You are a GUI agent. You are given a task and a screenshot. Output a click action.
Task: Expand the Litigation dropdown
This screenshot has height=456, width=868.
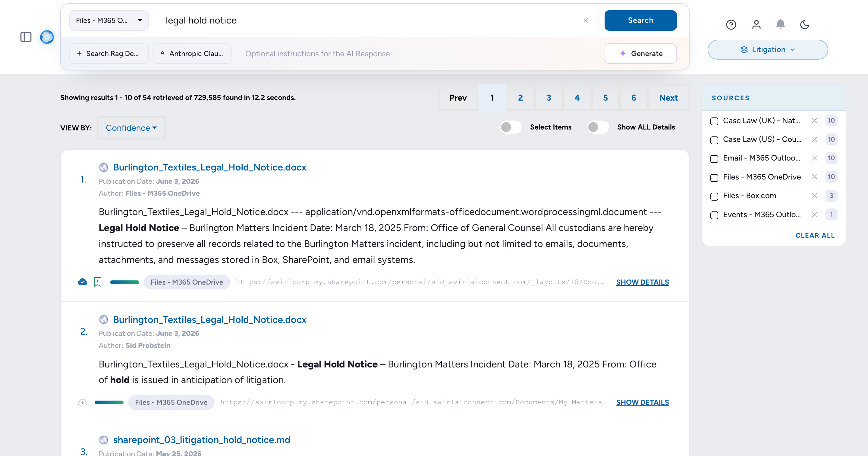(x=768, y=50)
